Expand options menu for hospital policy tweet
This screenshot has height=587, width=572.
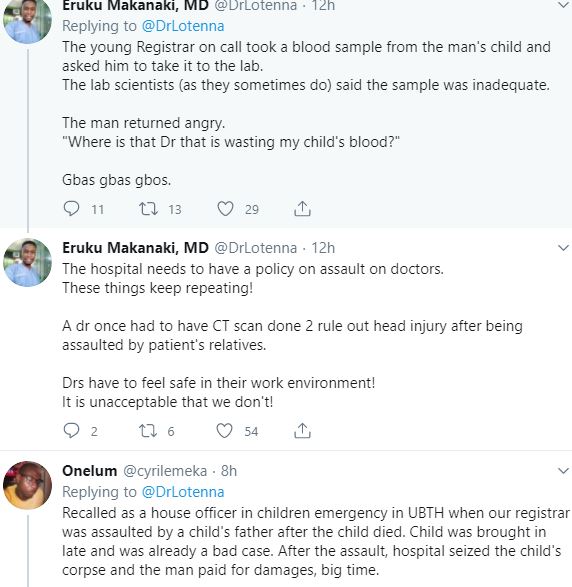tap(563, 248)
